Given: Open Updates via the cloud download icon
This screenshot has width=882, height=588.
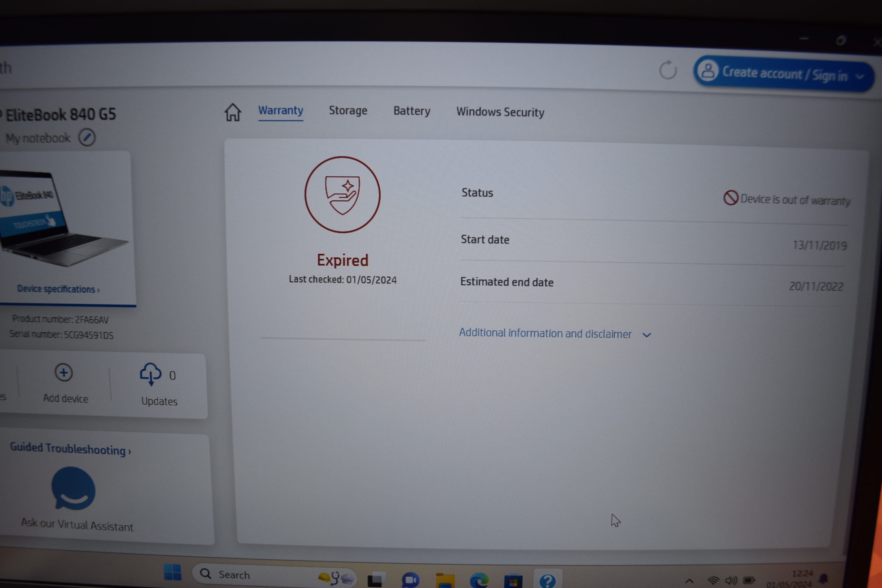Looking at the screenshot, I should [x=150, y=374].
